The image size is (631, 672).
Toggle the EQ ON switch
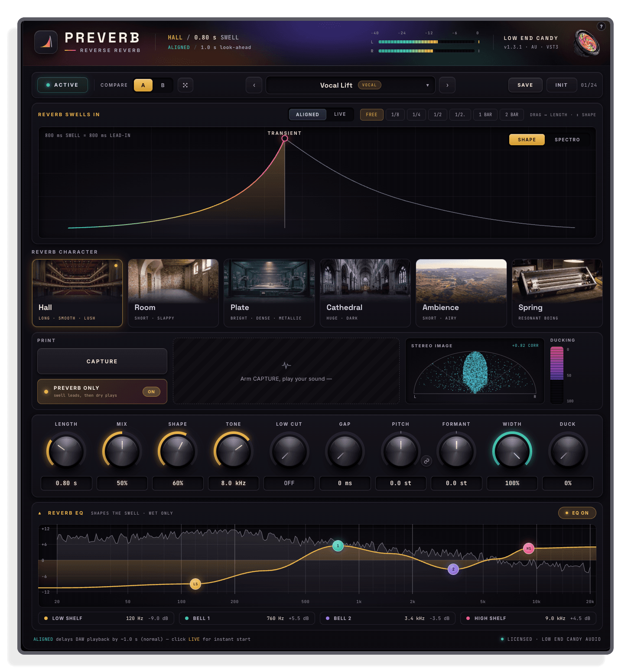tap(577, 513)
